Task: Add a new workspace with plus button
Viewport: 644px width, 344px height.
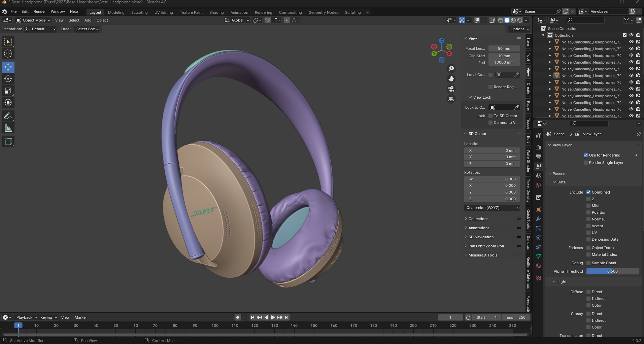Action: pos(368,12)
